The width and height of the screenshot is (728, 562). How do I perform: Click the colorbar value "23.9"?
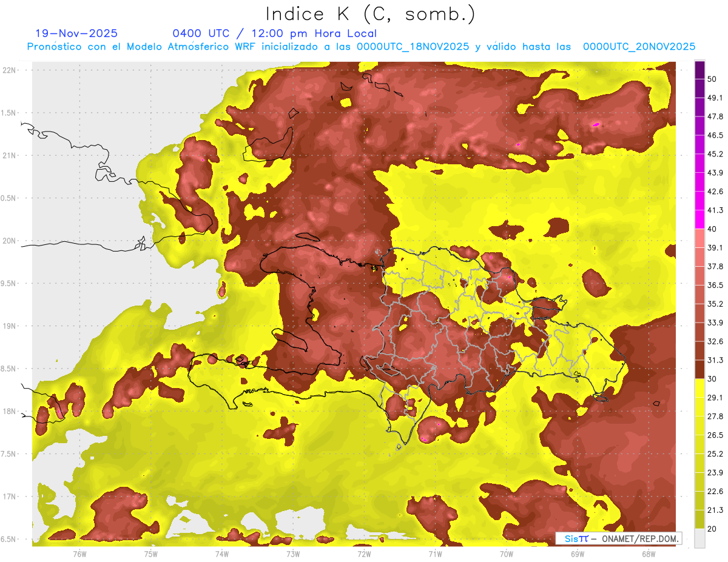point(715,473)
